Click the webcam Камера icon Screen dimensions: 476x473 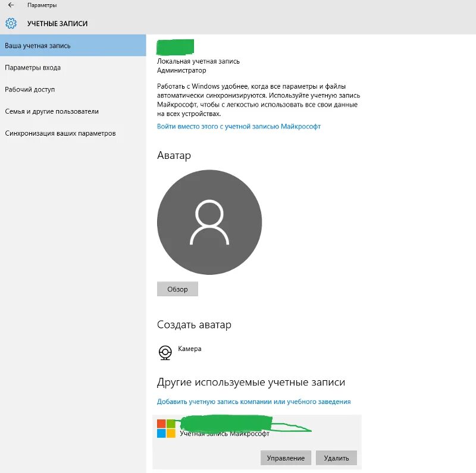(x=165, y=353)
